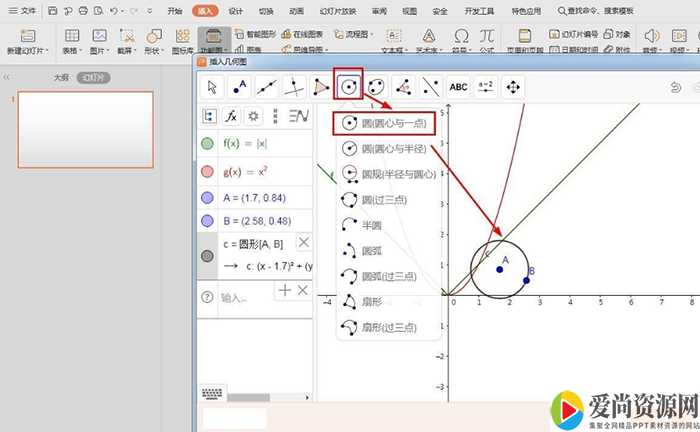Select the Point tool
This screenshot has height=432, width=700.
pos(240,87)
